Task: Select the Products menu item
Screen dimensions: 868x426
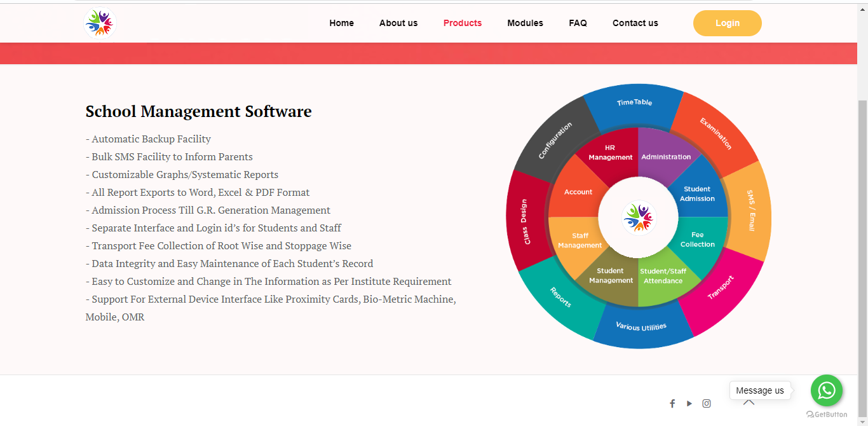Action: click(x=462, y=23)
